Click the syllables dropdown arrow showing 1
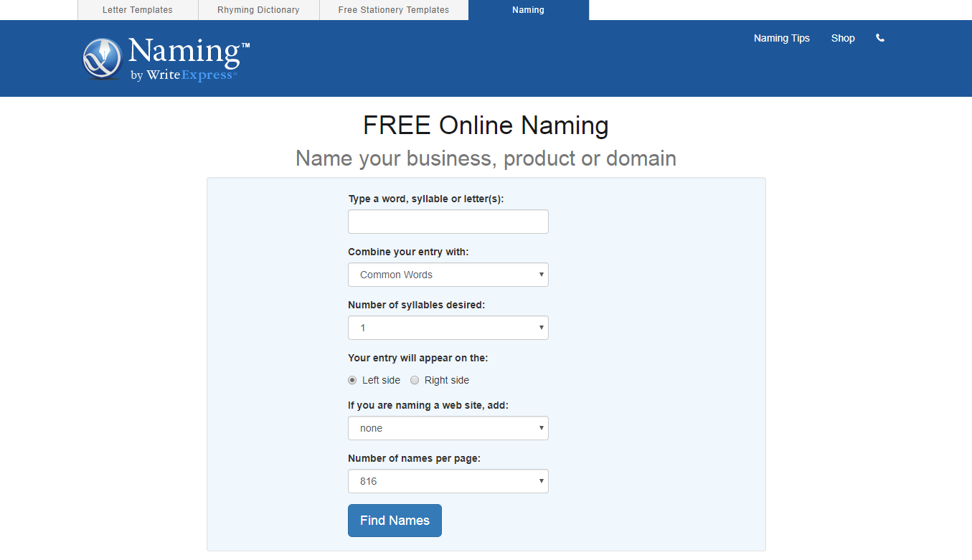Viewport: 972px width, 560px height. [542, 328]
